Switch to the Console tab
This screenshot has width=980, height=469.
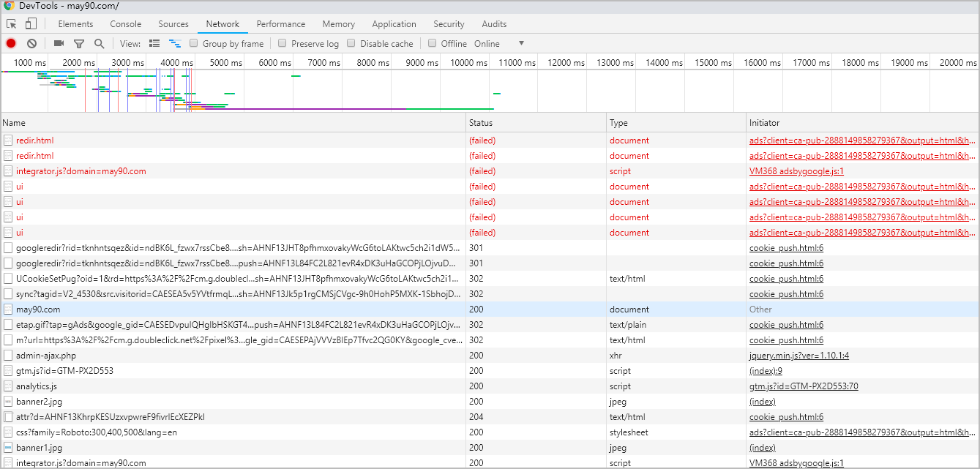[x=125, y=24]
